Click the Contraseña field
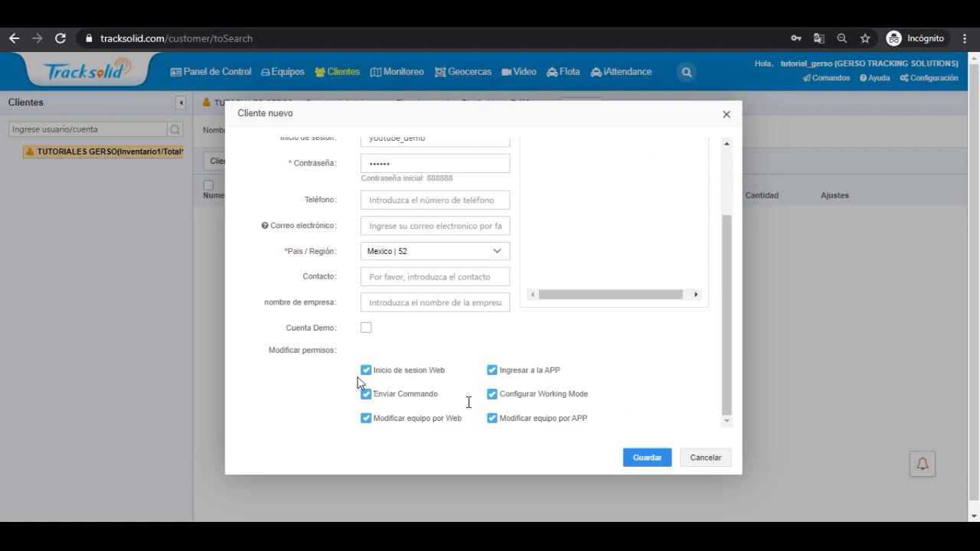980x551 pixels. [435, 164]
